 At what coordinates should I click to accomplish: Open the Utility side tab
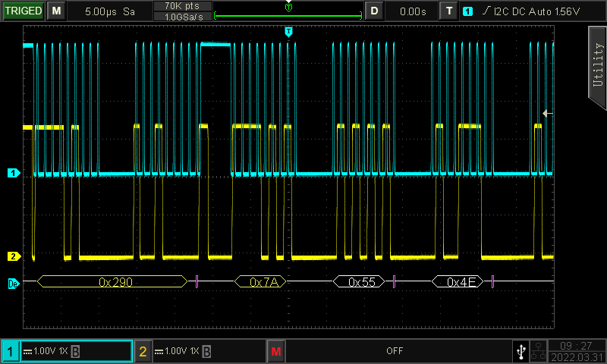pyautogui.click(x=597, y=67)
